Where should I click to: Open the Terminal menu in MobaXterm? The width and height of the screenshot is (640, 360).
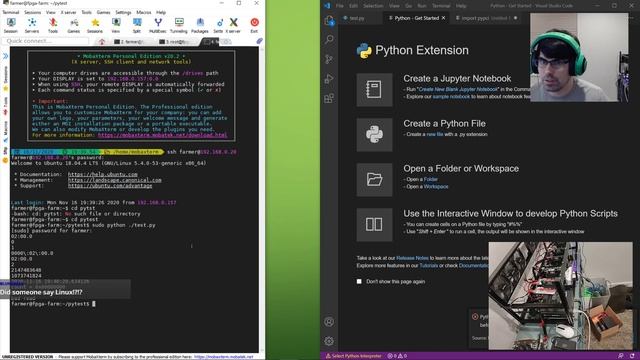[x=11, y=12]
